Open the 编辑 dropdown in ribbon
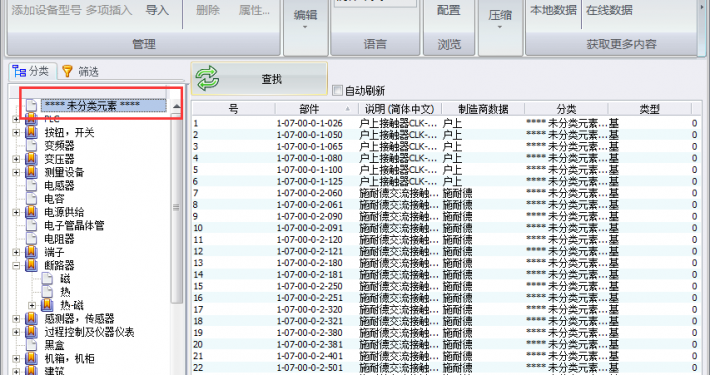 pyautogui.click(x=306, y=20)
